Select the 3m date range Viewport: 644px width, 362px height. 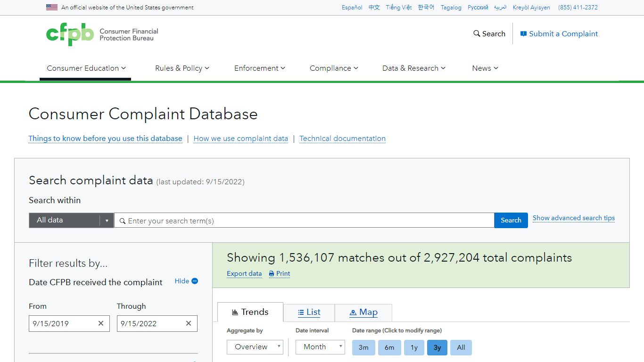tap(363, 347)
